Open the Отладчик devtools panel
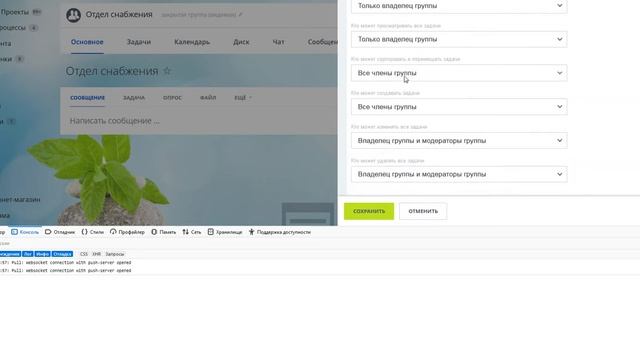Screen dimensions: 640x360 tap(60, 232)
